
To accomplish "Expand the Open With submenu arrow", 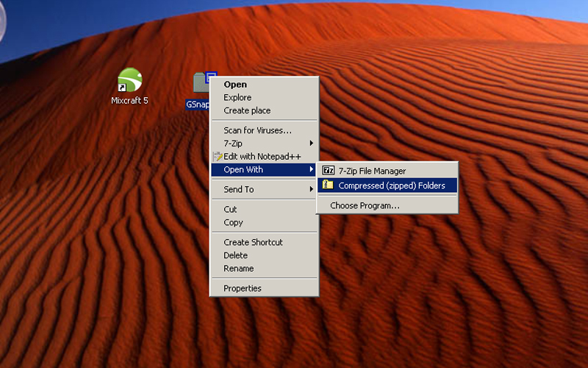I will tap(311, 169).
